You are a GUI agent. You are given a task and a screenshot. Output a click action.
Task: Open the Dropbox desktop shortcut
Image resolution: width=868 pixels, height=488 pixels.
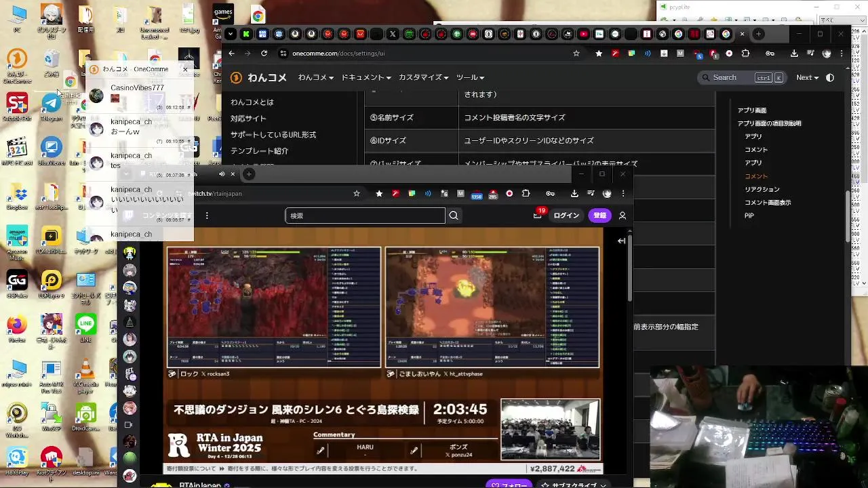tap(17, 197)
